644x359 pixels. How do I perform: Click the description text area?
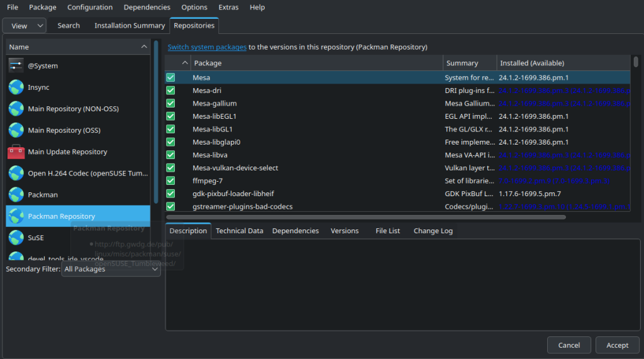402,285
